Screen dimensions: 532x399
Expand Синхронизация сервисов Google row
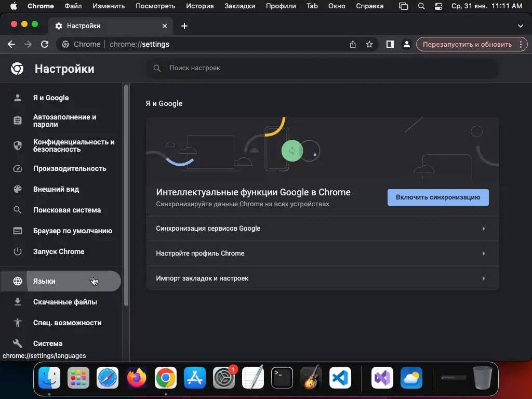point(322,229)
